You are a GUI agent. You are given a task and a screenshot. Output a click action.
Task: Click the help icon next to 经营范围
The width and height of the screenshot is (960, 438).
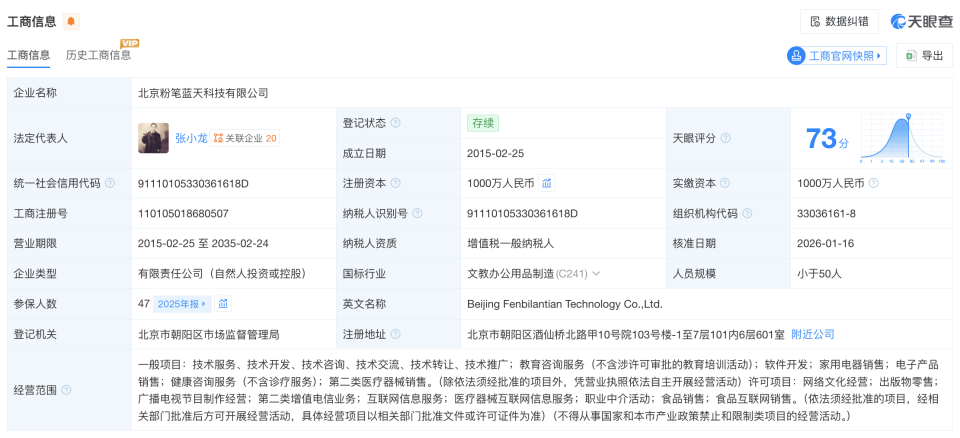66,390
